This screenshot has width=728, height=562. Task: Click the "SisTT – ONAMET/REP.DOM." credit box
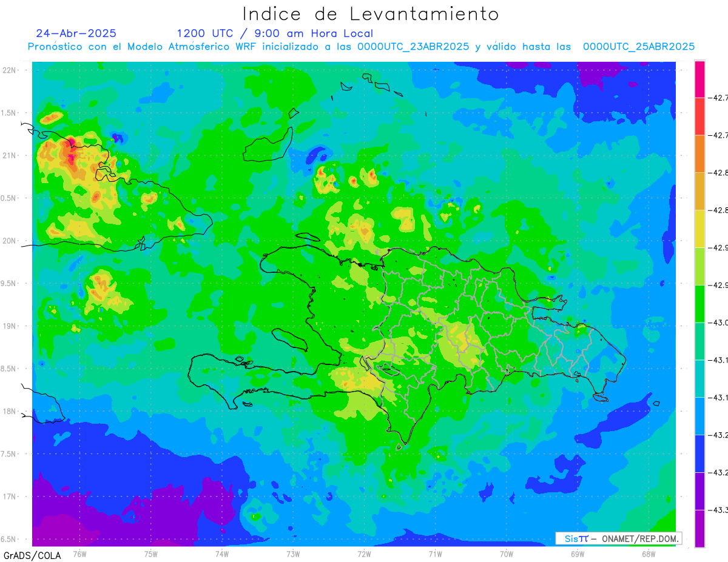[619, 538]
